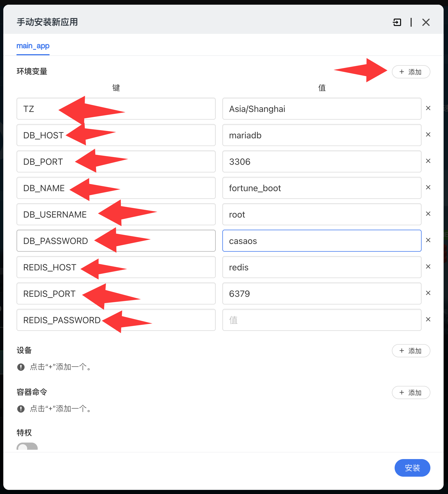Add a new environment variable
This screenshot has width=448, height=494.
[411, 72]
